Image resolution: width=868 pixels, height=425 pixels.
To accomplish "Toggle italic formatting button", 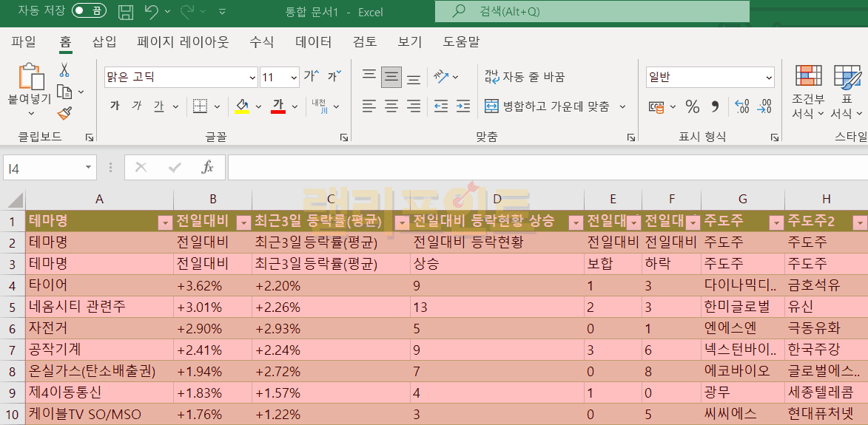I will coord(136,106).
